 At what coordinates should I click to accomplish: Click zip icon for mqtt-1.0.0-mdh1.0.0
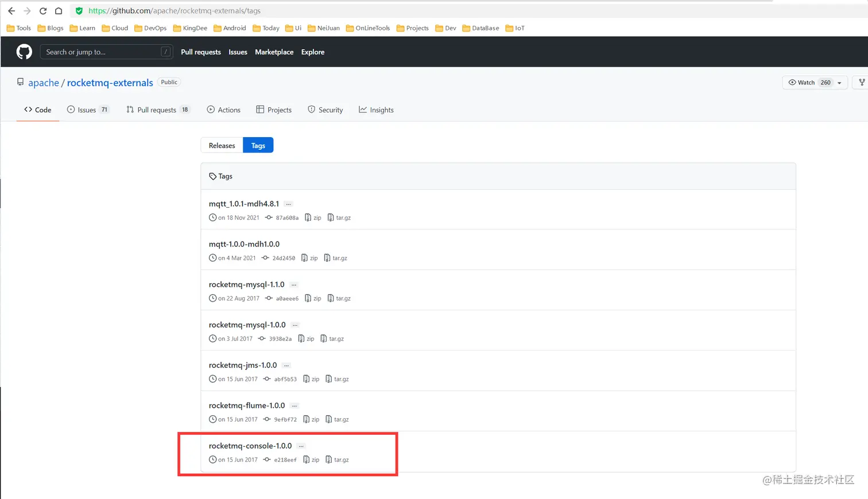point(305,258)
